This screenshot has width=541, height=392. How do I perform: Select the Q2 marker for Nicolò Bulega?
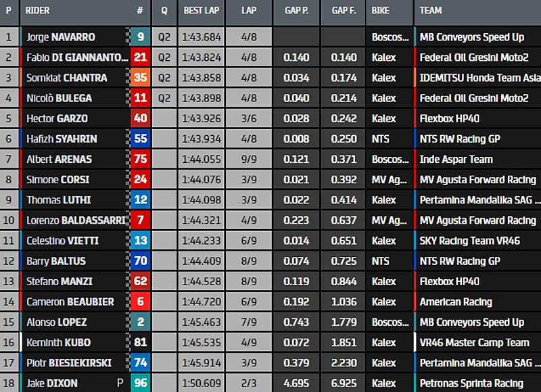click(164, 98)
